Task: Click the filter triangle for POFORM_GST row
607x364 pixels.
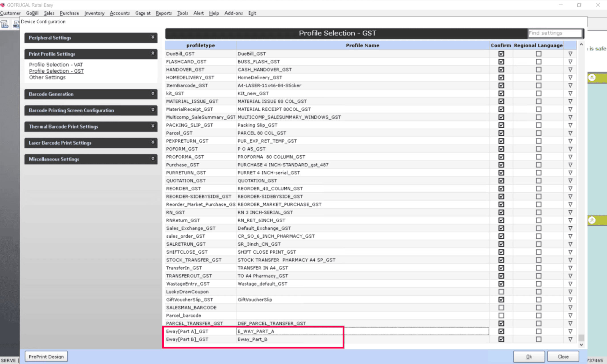Action: coord(570,149)
